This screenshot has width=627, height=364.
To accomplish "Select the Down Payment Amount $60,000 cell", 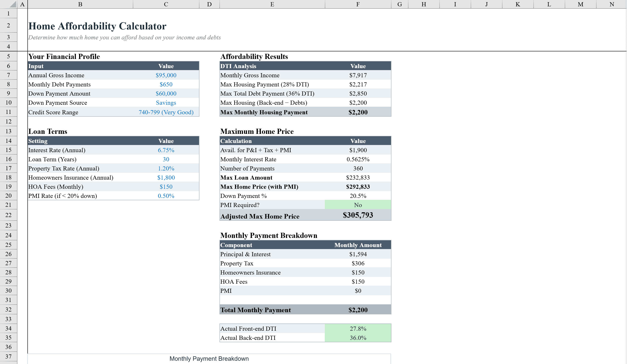I will 166,94.
